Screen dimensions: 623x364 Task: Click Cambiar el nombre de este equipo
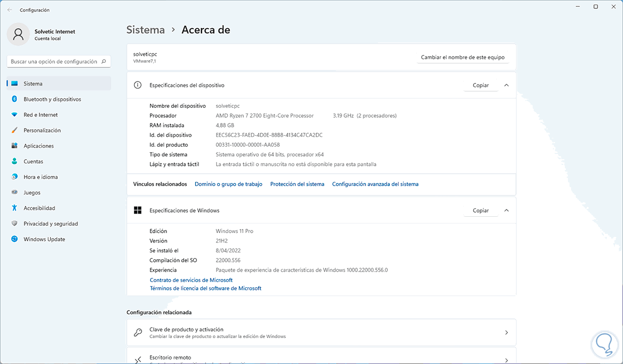(x=463, y=58)
